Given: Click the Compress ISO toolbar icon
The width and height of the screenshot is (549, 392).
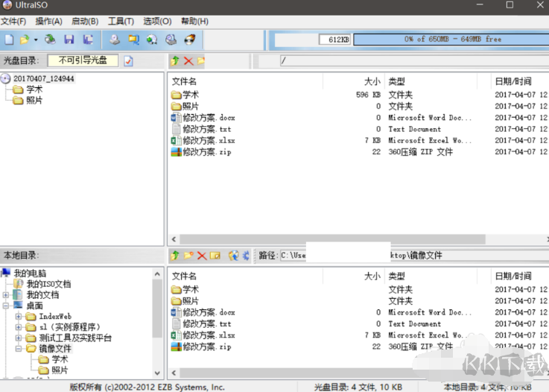Looking at the screenshot, I should click(133, 39).
